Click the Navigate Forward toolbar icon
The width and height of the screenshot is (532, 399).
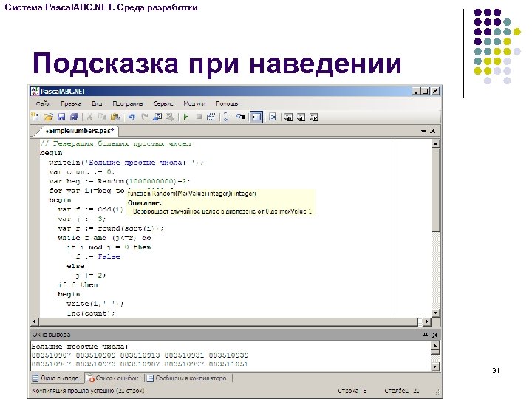point(169,117)
